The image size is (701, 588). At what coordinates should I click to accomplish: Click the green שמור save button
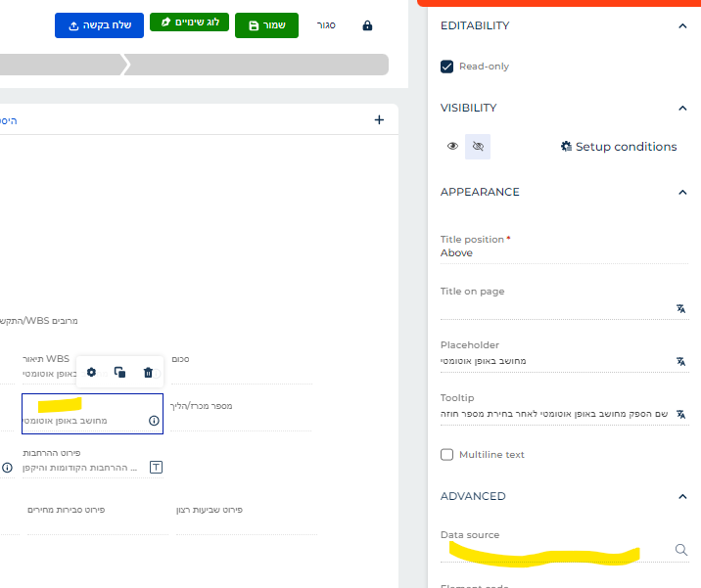point(266,25)
